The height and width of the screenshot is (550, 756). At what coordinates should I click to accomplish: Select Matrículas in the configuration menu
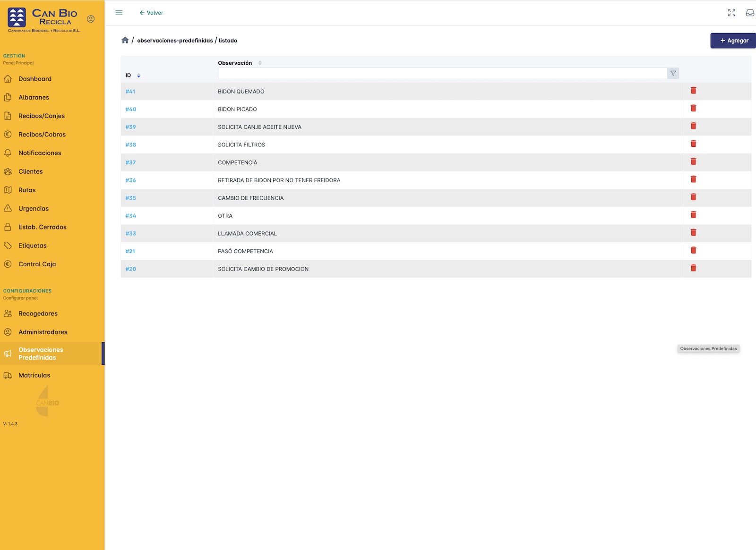coord(34,375)
